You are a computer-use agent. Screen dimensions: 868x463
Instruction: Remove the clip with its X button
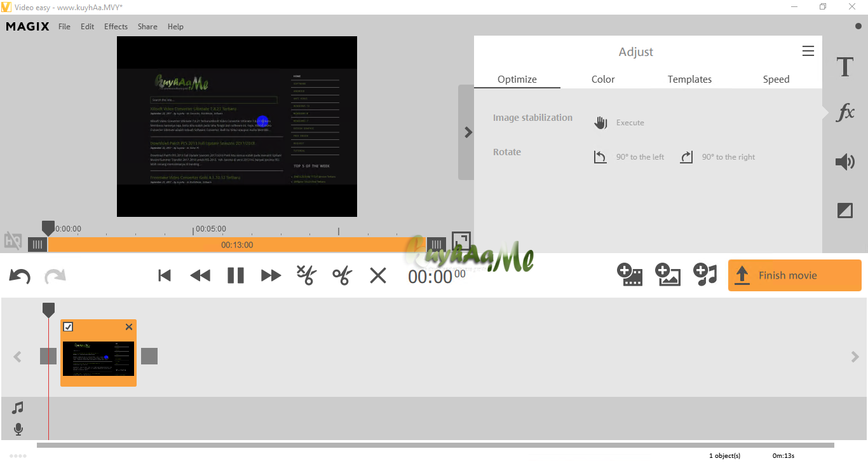click(x=129, y=327)
